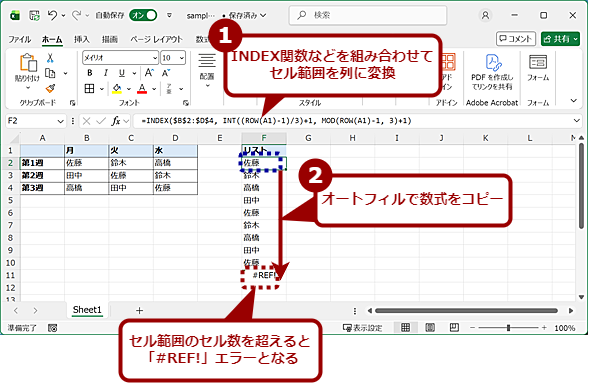This screenshot has width=589, height=383.
Task: Apply the red font color
Action: tap(142, 89)
